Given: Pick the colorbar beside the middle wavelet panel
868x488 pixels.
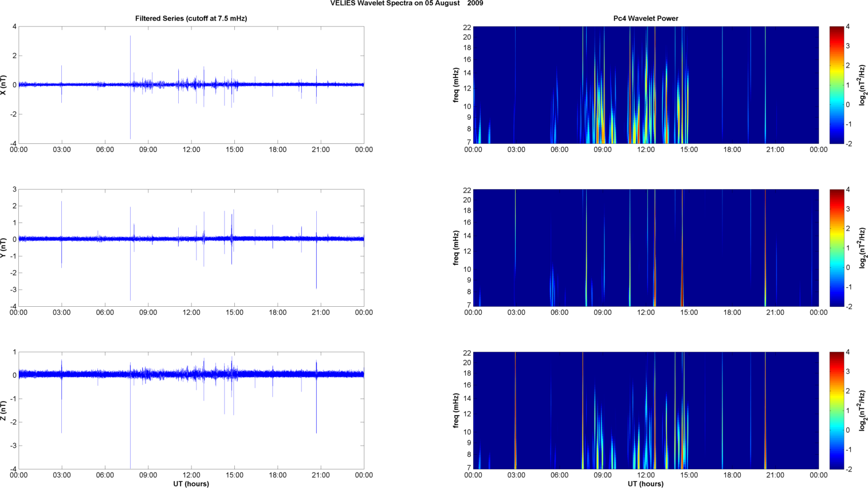Looking at the screenshot, I should pyautogui.click(x=836, y=248).
